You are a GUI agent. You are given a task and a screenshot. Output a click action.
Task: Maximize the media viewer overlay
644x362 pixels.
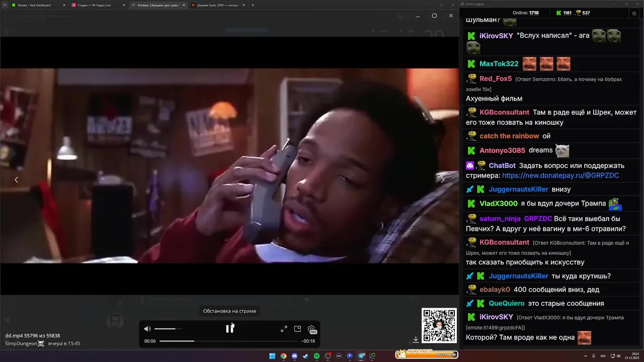[x=434, y=16]
